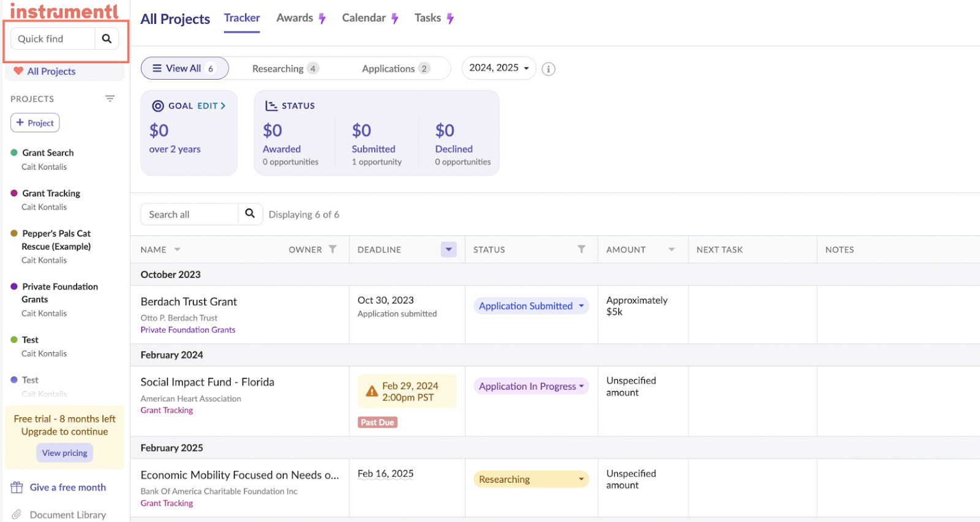Click the lightning bolt beside Awards

point(322,19)
